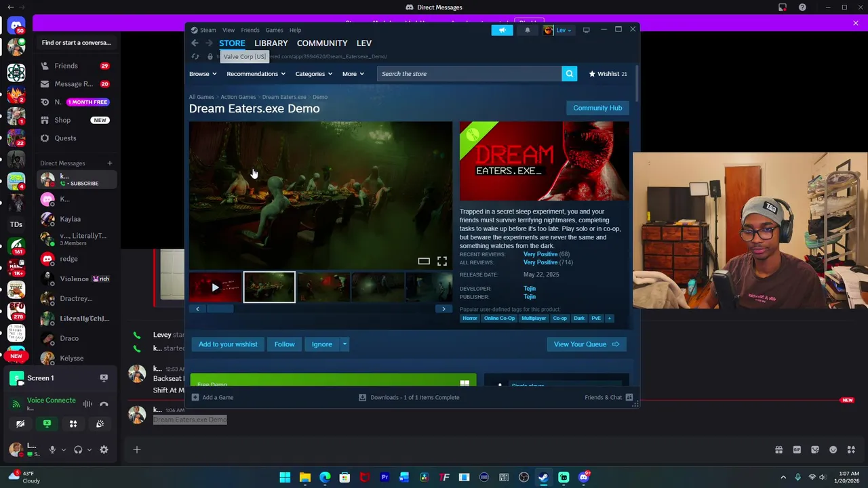Click Steam app on Windows taskbar
Viewport: 868px width, 488px height.
coord(543,477)
